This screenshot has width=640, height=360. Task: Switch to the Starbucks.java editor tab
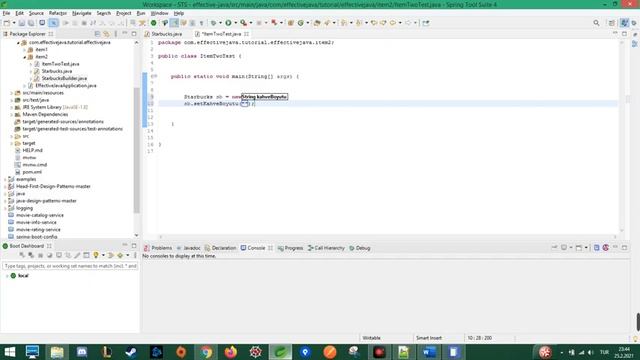click(x=163, y=34)
